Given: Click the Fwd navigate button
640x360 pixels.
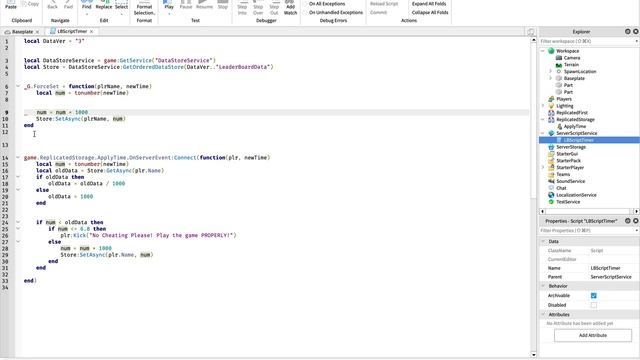Looking at the screenshot, I should point(68,5).
